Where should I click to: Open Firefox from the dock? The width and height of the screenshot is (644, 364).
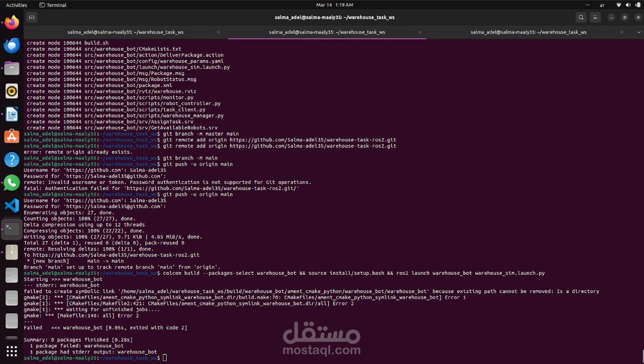click(12, 23)
